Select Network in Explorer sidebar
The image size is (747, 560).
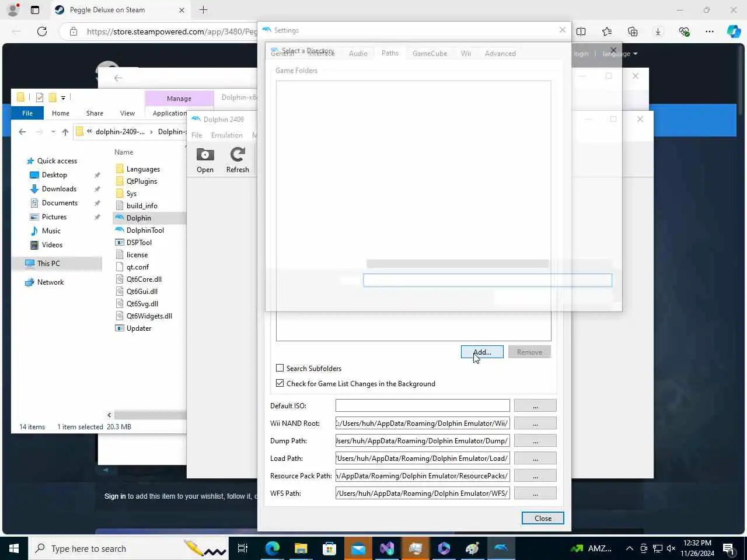coord(50,282)
